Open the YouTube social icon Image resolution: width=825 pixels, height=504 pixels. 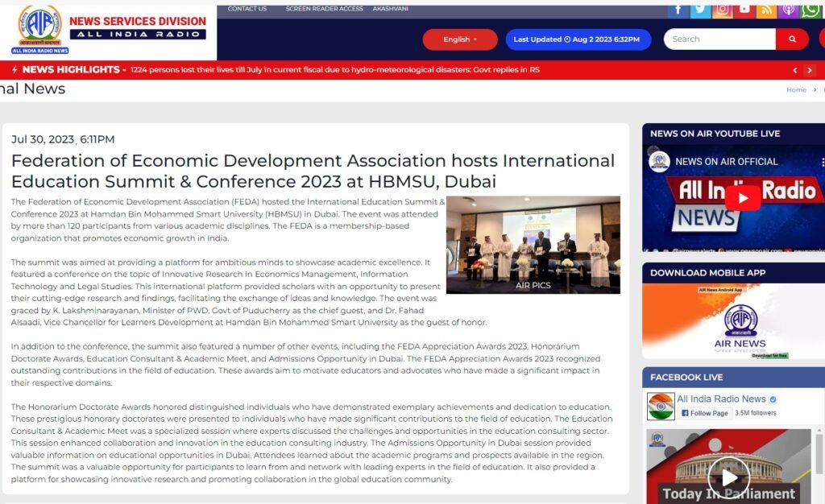coord(744,10)
